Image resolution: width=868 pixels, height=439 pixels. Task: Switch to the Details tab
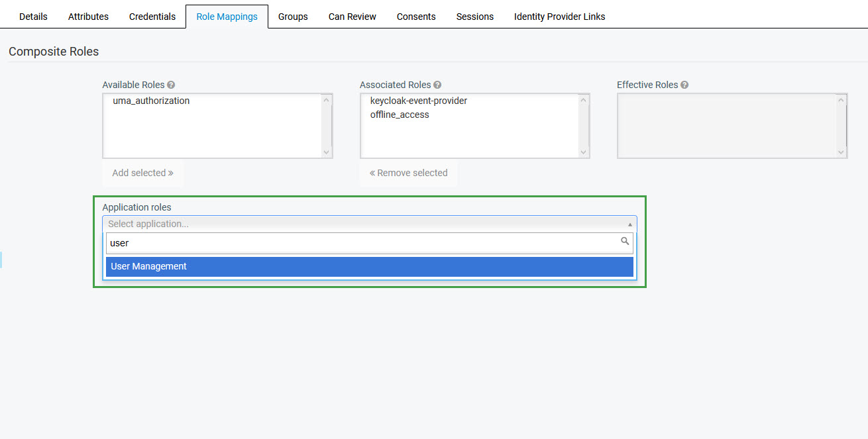point(33,17)
